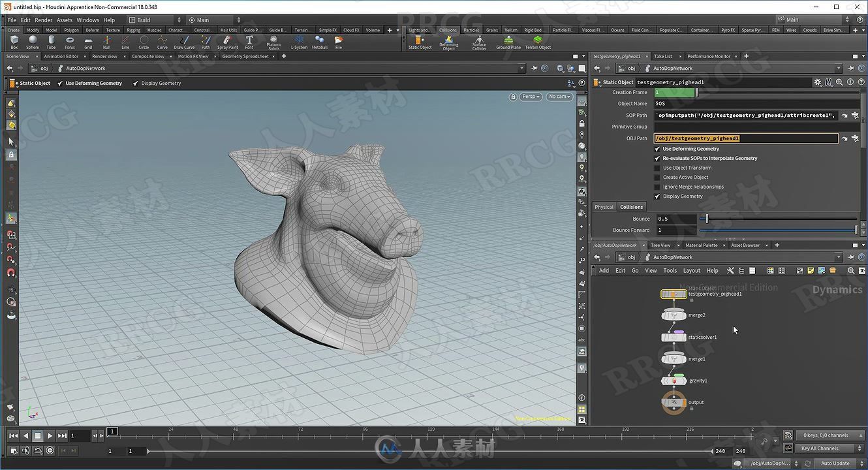Image resolution: width=868 pixels, height=470 pixels.
Task: Toggle the viewport lock camera icon
Action: (x=513, y=97)
